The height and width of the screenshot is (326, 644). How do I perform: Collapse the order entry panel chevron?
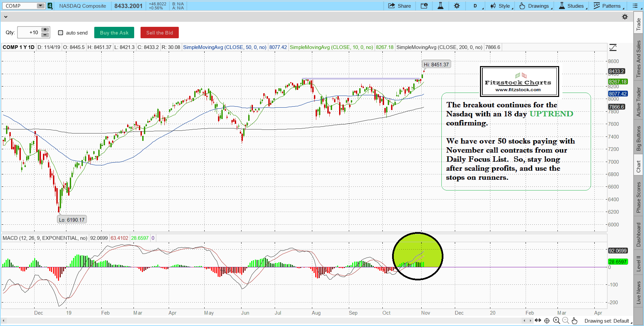click(6, 17)
